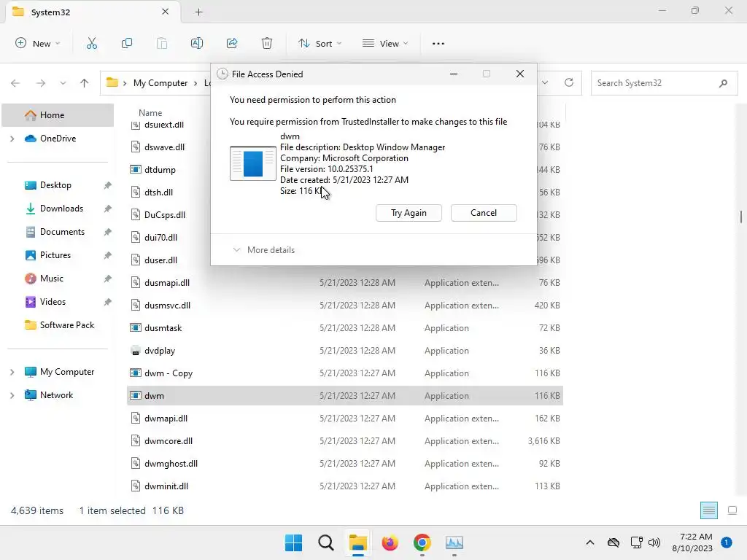Click the File Explorer taskbar icon
Image resolution: width=747 pixels, height=560 pixels.
[357, 542]
